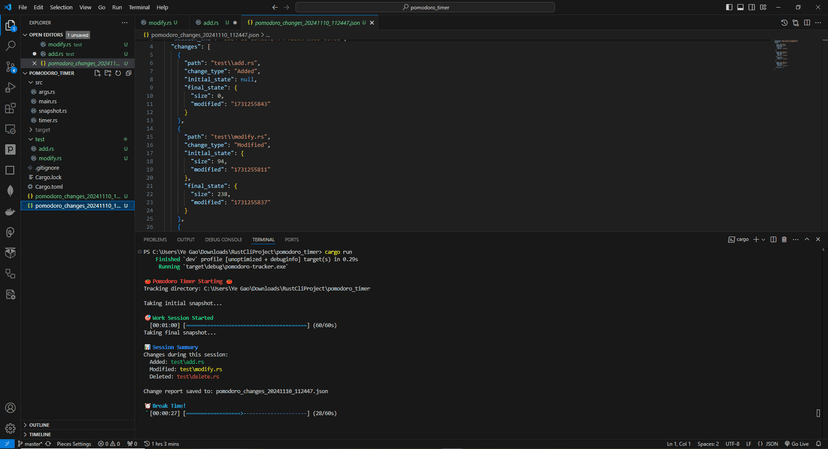Viewport: 828px width, 449px height.
Task: Click Go Live in the status bar
Action: coord(798,443)
